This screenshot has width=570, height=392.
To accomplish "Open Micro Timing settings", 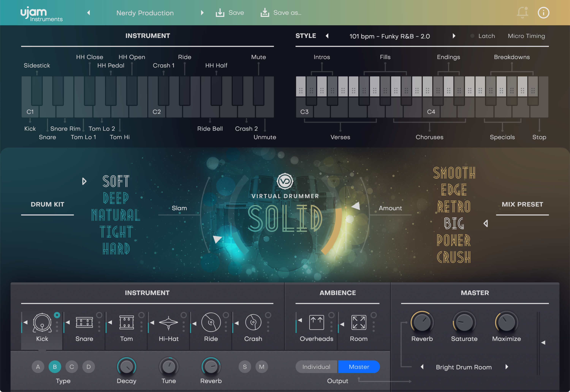I will point(526,36).
